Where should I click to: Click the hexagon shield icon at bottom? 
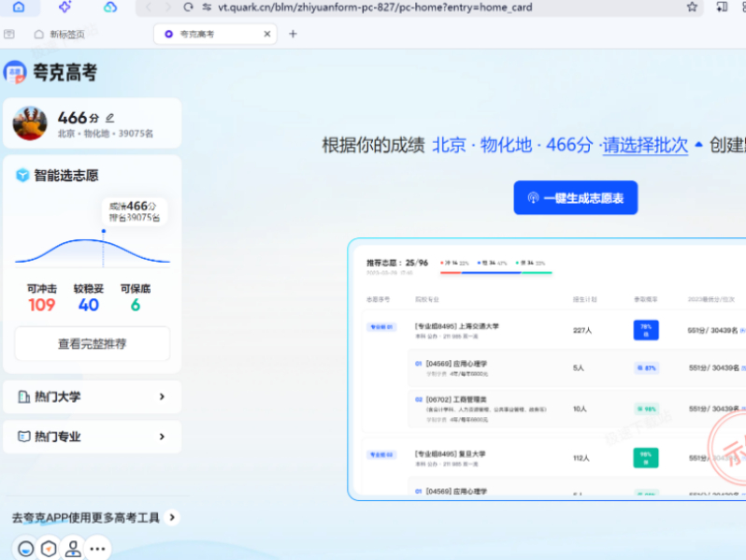49,549
